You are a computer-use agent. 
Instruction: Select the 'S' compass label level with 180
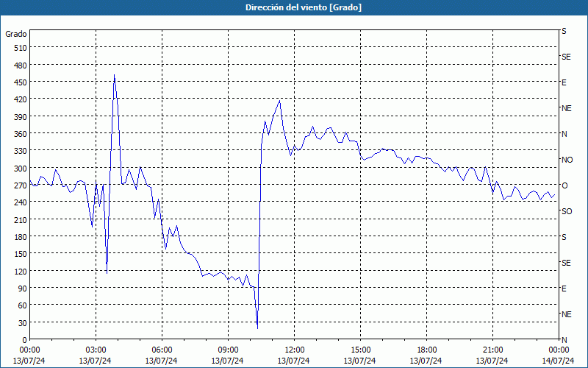click(x=564, y=237)
